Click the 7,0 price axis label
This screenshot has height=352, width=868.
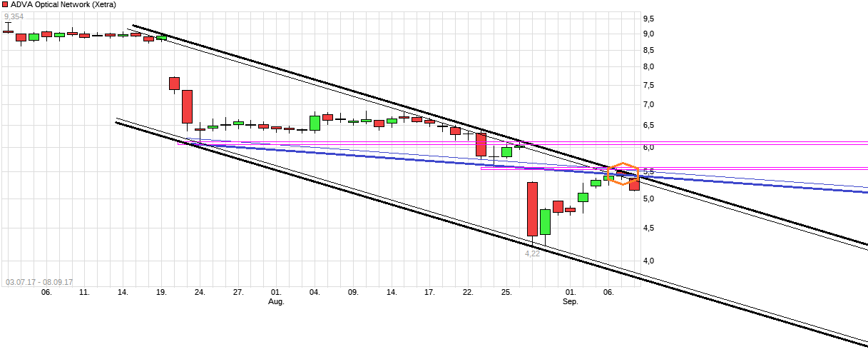[649, 105]
